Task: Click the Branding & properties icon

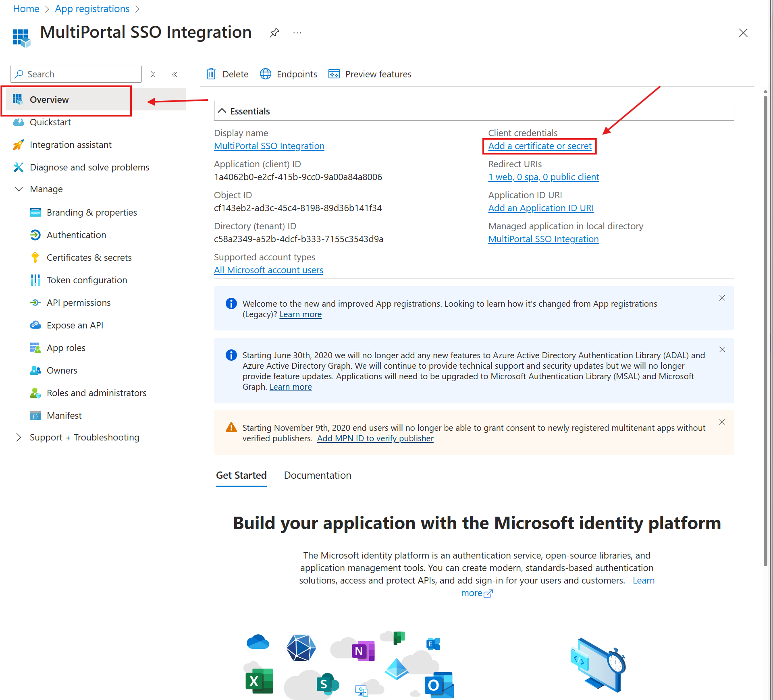Action: coord(35,212)
